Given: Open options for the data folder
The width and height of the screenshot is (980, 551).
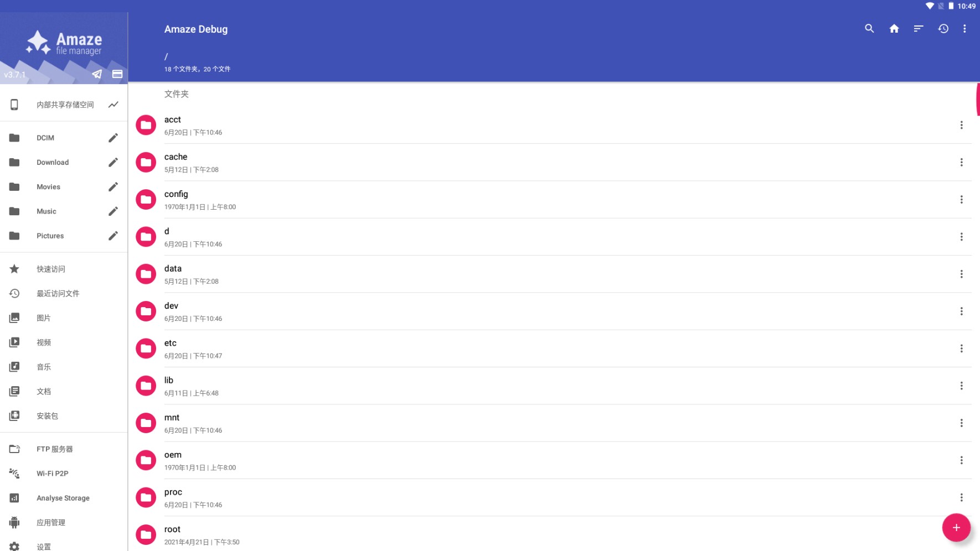Looking at the screenshot, I should 962,274.
